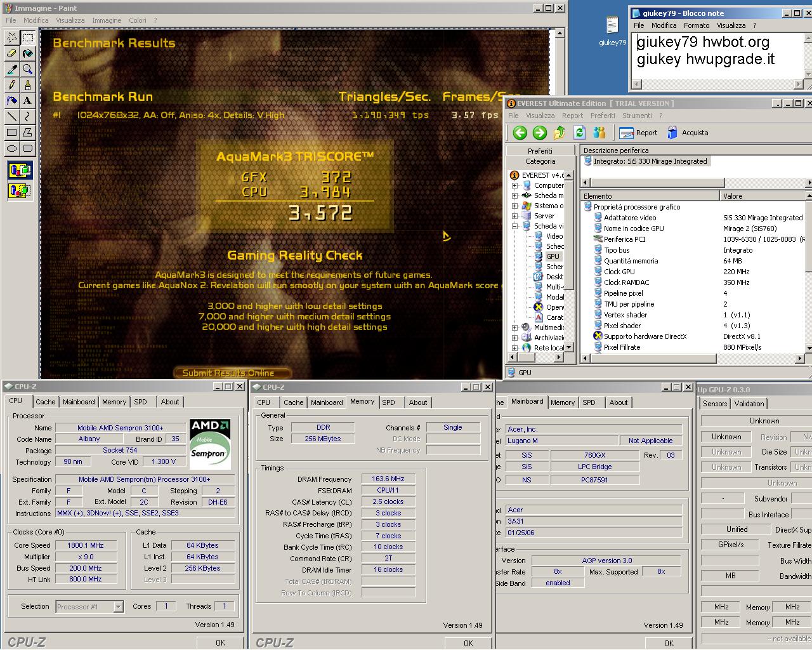
Task: Select the Polygon shape tool
Action: click(27, 133)
